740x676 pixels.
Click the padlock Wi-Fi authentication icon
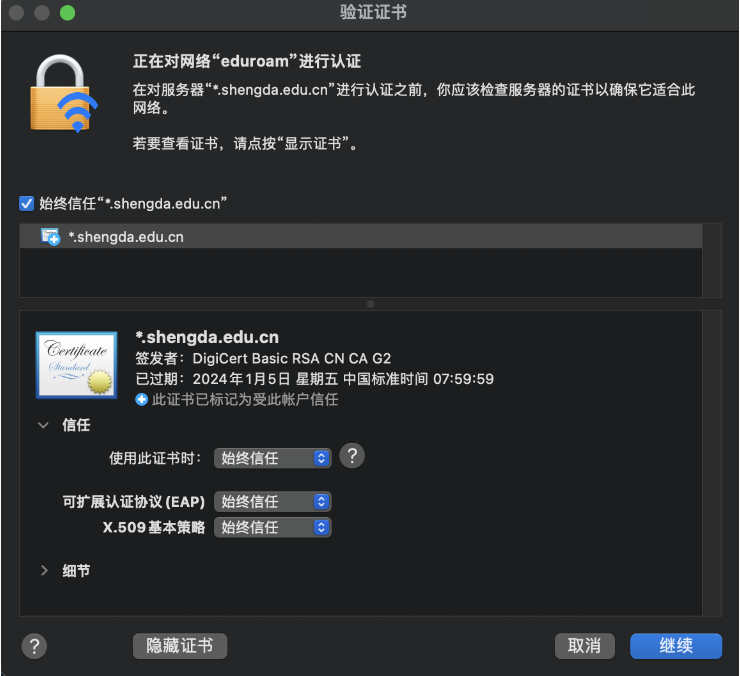(63, 93)
